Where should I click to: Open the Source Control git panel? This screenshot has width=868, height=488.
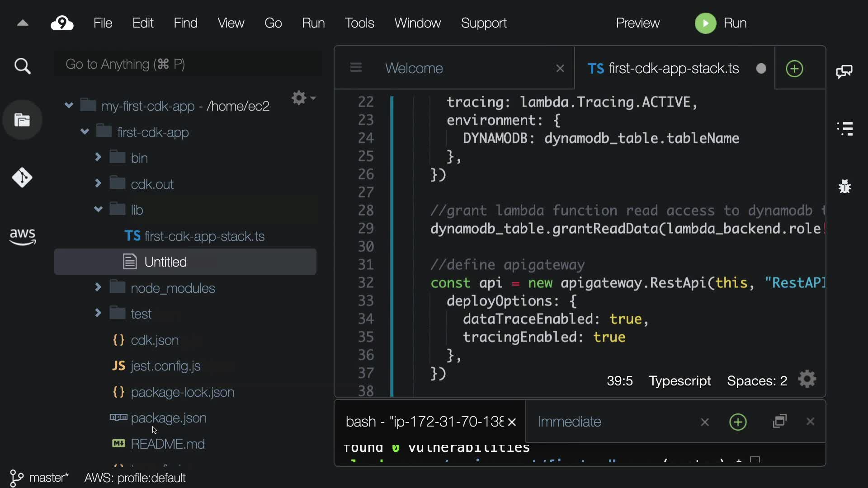22,178
